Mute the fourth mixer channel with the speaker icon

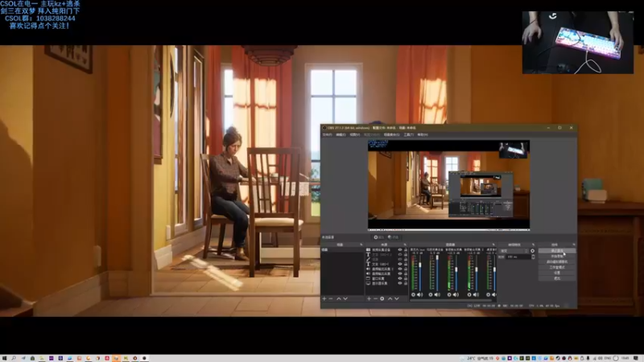476,294
